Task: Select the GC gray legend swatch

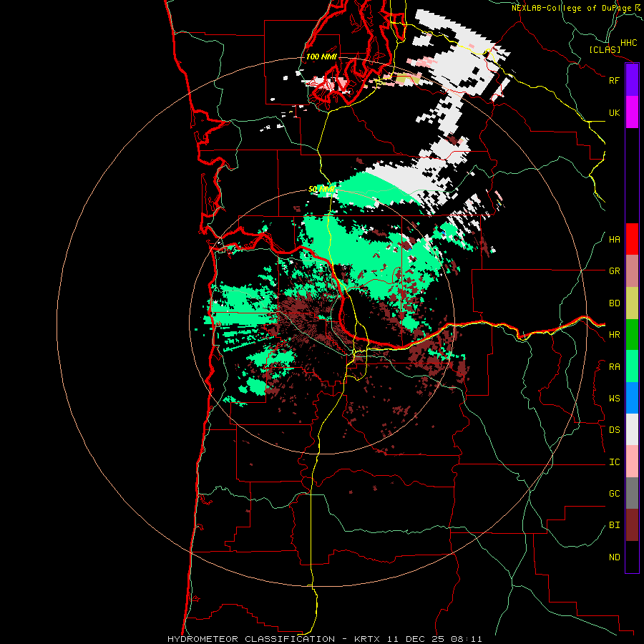Action: coord(632,493)
